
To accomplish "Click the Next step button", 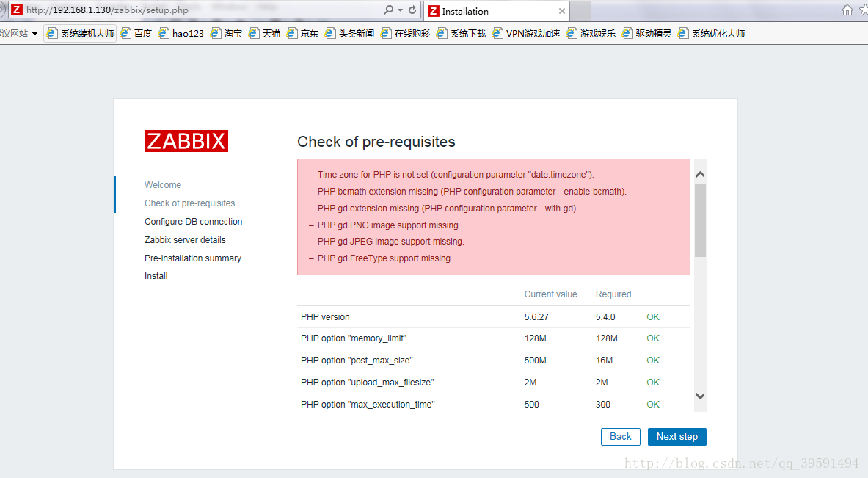I will click(676, 437).
